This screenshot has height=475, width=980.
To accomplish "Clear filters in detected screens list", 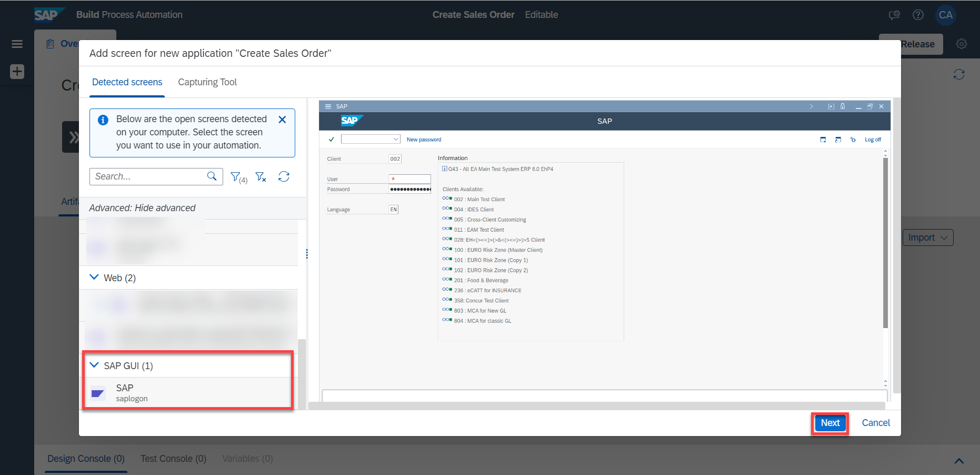I will pos(261,177).
